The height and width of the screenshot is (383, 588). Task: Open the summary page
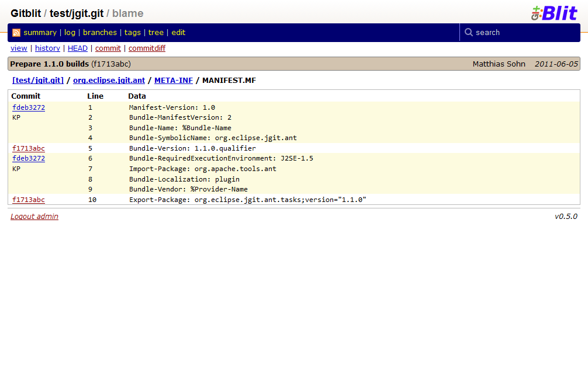coord(40,33)
